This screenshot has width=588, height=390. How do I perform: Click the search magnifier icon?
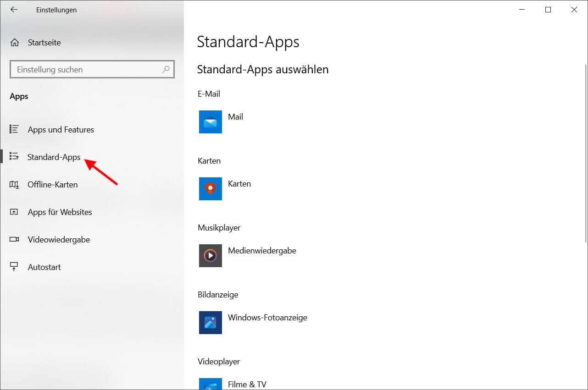point(166,70)
